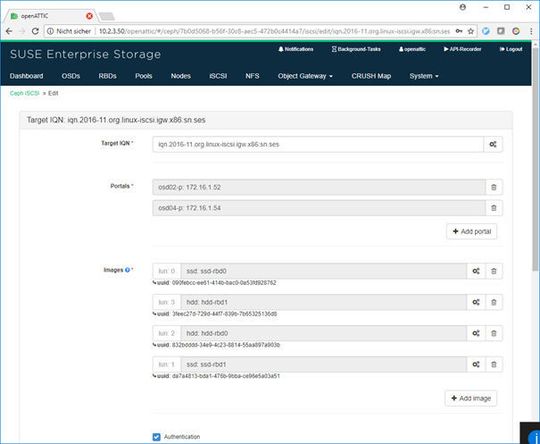Click the lun: 1 label

(x=167, y=364)
